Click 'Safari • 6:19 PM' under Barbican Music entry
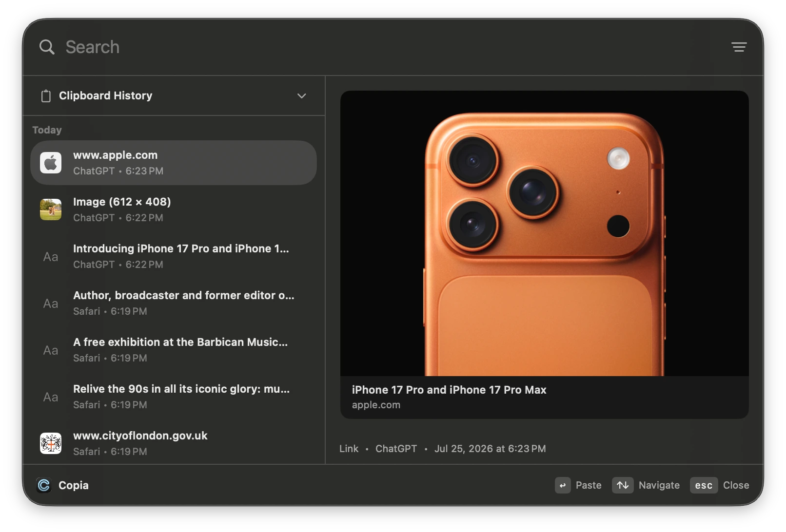 pos(110,358)
